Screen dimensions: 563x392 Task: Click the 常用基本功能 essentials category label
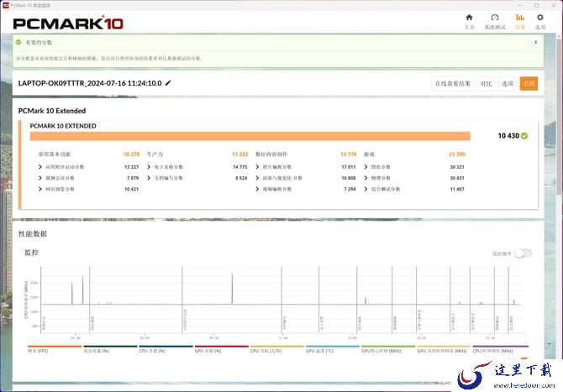(x=55, y=154)
